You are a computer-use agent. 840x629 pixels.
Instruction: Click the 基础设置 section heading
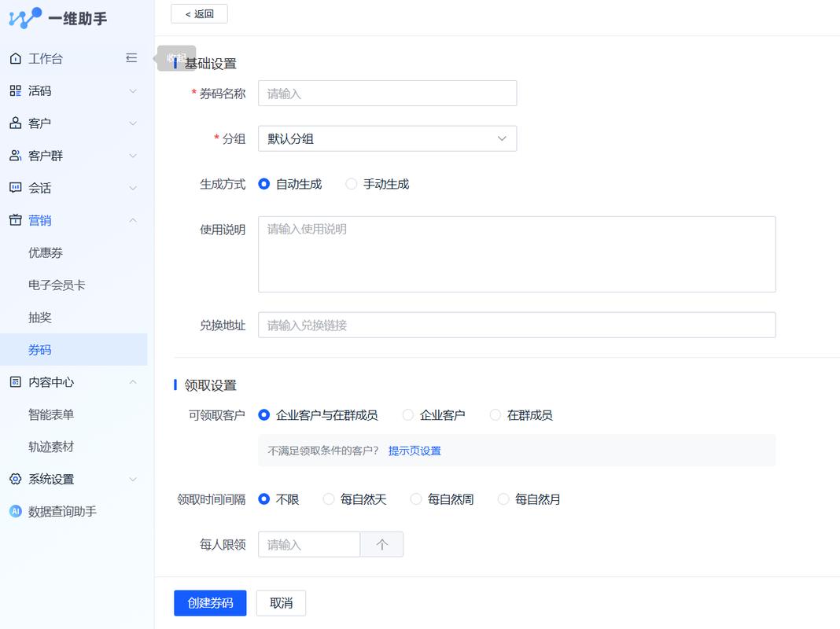point(211,64)
